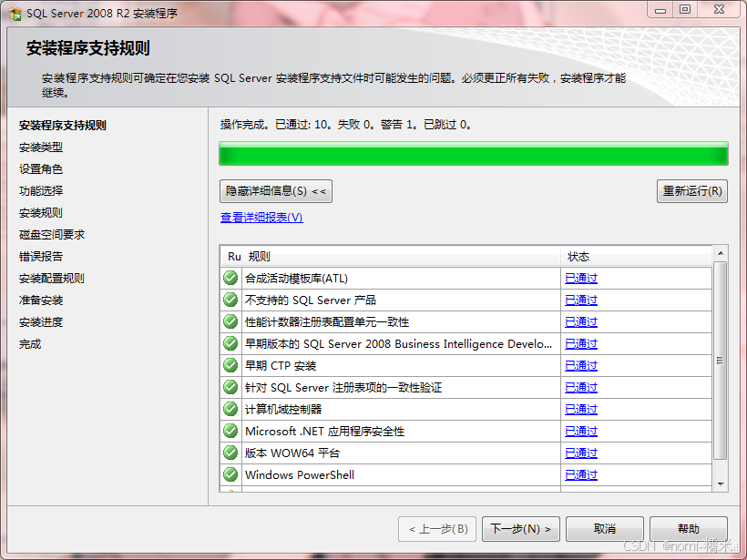Click green check icon for 合成活动模板库(ATL)
The height and width of the screenshot is (560, 747).
pyautogui.click(x=230, y=278)
